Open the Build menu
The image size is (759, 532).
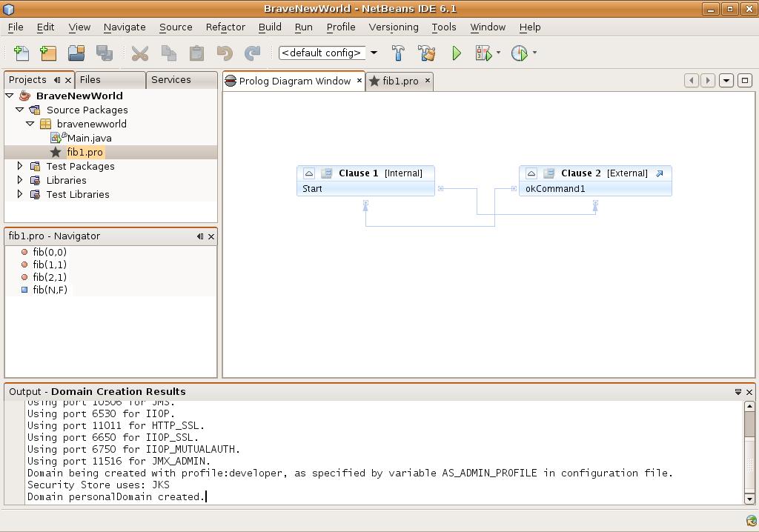pos(270,27)
